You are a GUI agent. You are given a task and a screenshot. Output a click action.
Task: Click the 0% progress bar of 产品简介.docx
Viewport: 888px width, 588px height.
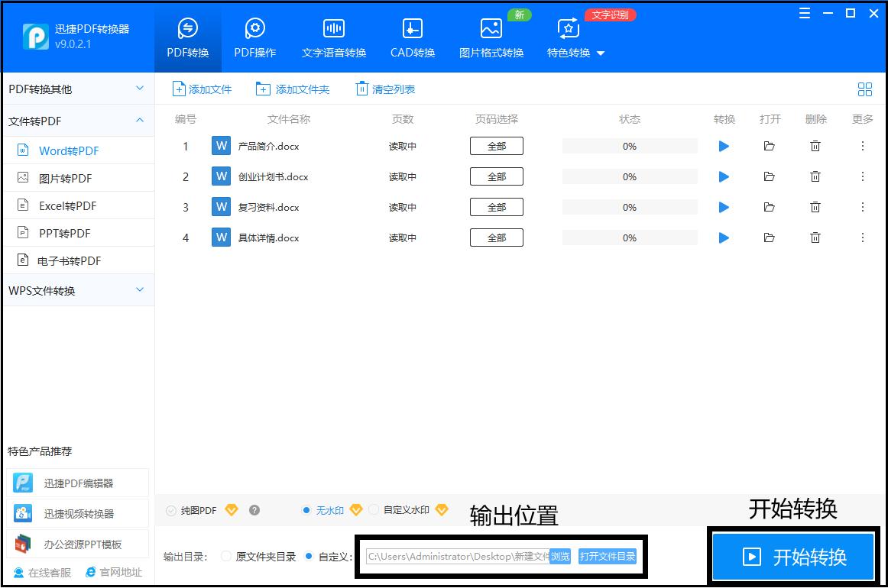(x=630, y=146)
